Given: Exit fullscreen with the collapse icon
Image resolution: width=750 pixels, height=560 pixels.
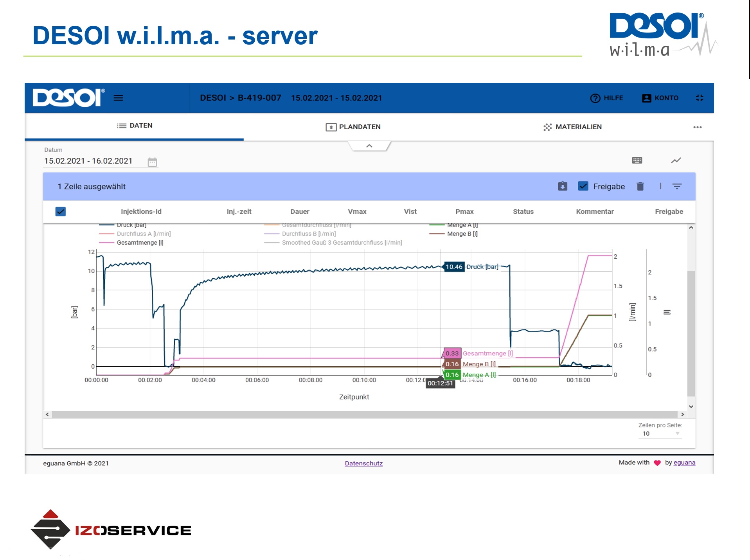Looking at the screenshot, I should point(700,98).
